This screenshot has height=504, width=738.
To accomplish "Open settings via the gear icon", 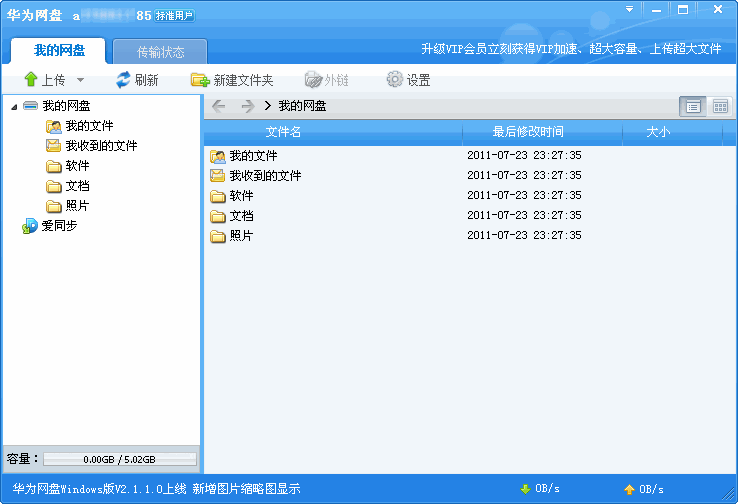I will point(394,80).
